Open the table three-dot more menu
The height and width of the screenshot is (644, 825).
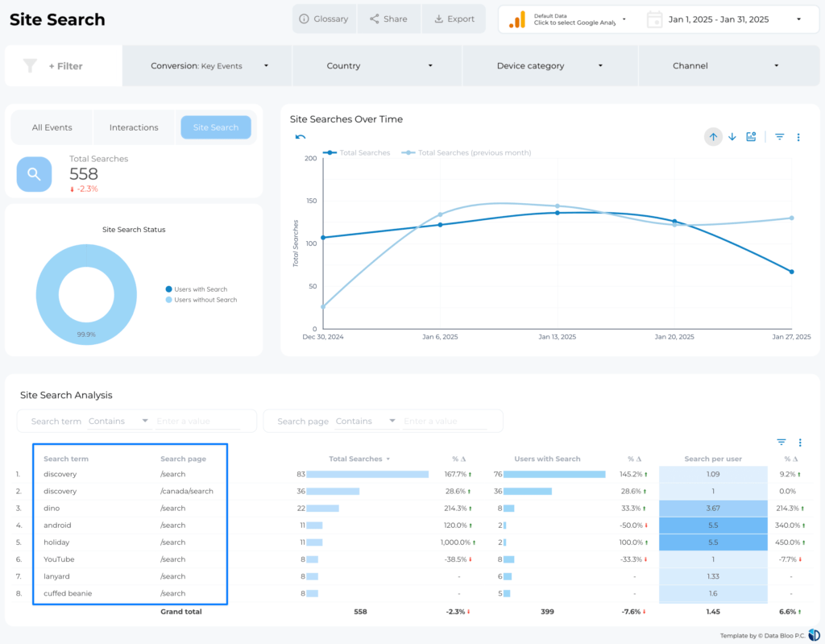(800, 442)
